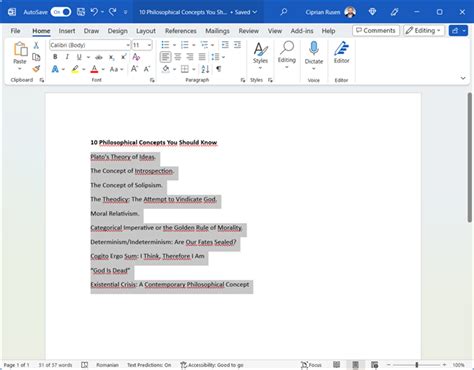Click the Comments button
Viewport: 474px width, 370px height.
(x=376, y=31)
